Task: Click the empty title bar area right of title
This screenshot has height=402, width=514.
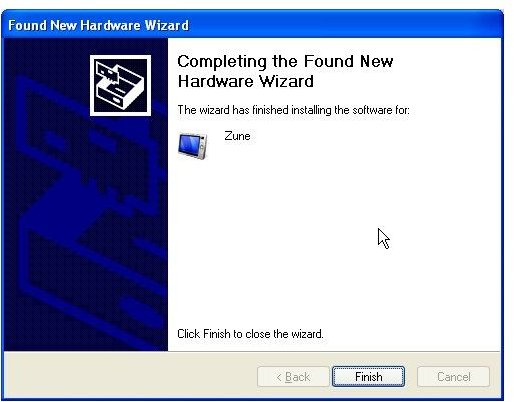Action: point(345,25)
